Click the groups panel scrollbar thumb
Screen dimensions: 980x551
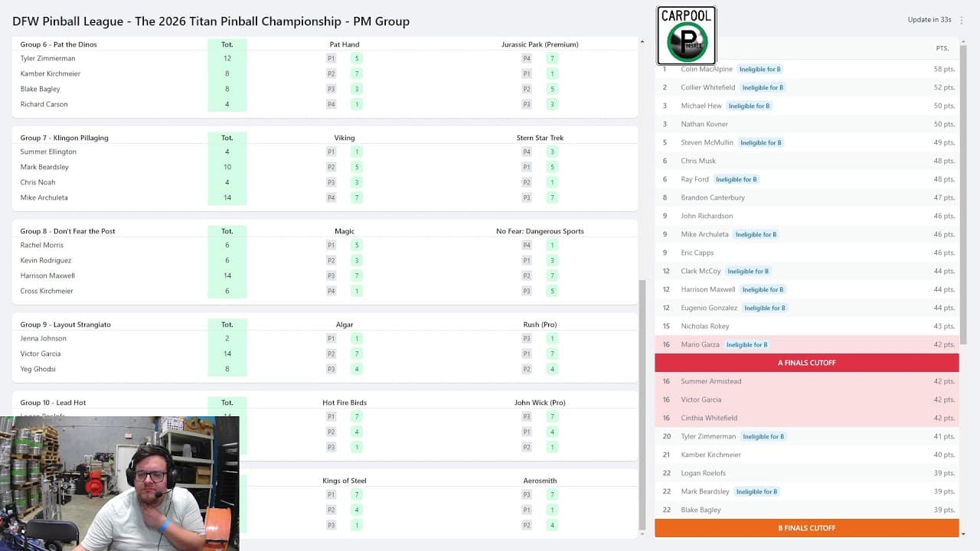[642, 403]
